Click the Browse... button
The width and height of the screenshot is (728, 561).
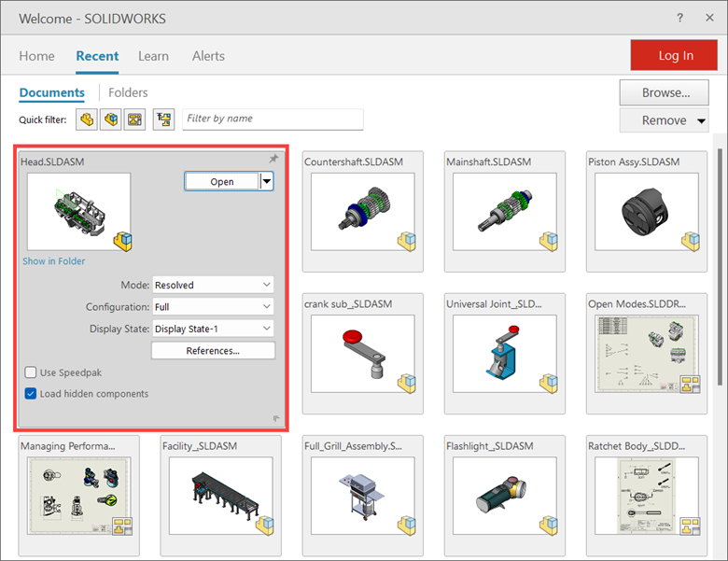coord(664,93)
